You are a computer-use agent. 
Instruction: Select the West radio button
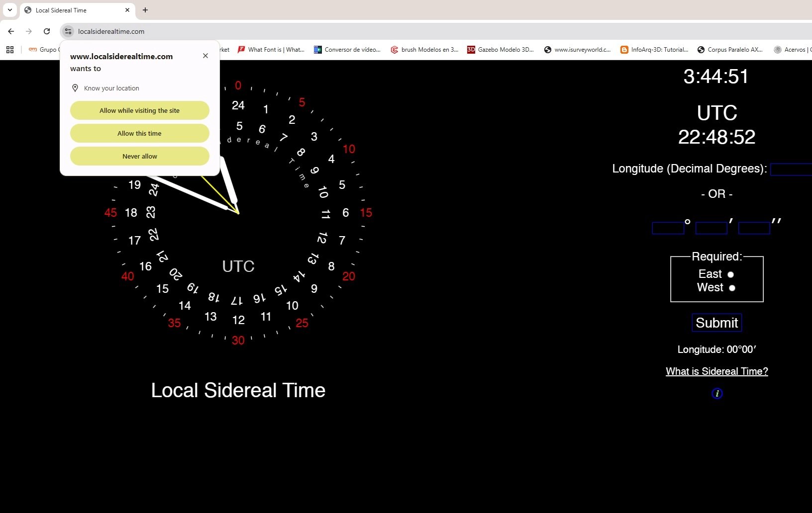tap(732, 288)
